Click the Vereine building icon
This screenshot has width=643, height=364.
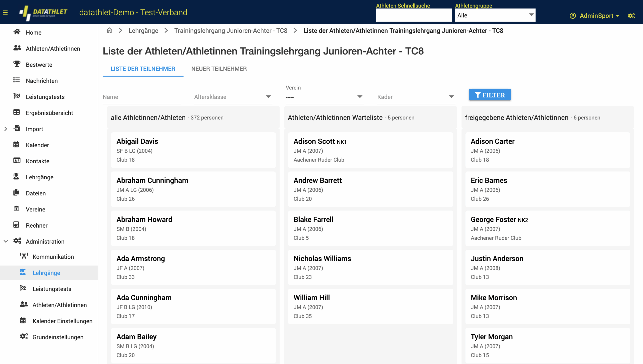click(17, 209)
